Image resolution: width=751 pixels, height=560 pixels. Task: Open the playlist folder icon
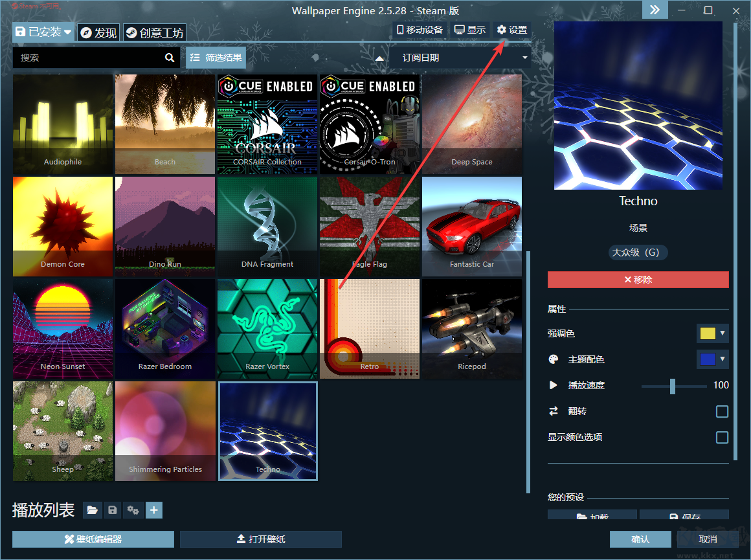[x=93, y=511]
